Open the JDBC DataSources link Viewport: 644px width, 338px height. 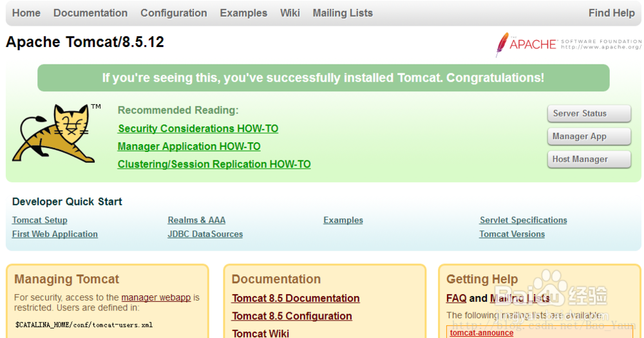[x=205, y=234]
